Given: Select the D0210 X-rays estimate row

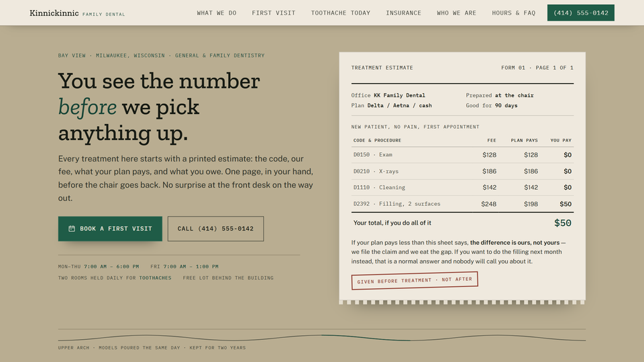Looking at the screenshot, I should (462, 171).
